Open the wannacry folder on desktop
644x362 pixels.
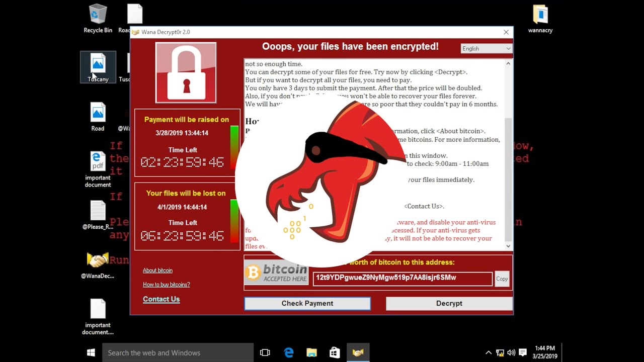pyautogui.click(x=540, y=19)
